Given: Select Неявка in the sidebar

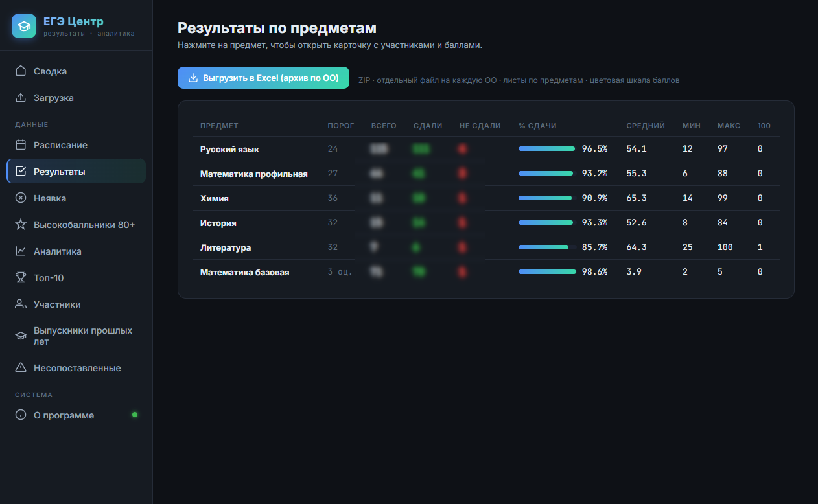Looking at the screenshot, I should [76, 198].
